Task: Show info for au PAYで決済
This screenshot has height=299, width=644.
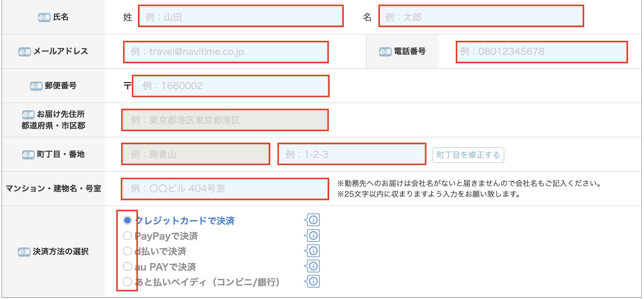Action: pos(313,266)
